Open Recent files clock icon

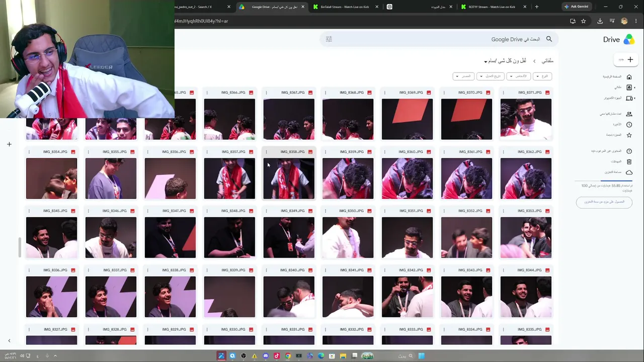point(629,125)
